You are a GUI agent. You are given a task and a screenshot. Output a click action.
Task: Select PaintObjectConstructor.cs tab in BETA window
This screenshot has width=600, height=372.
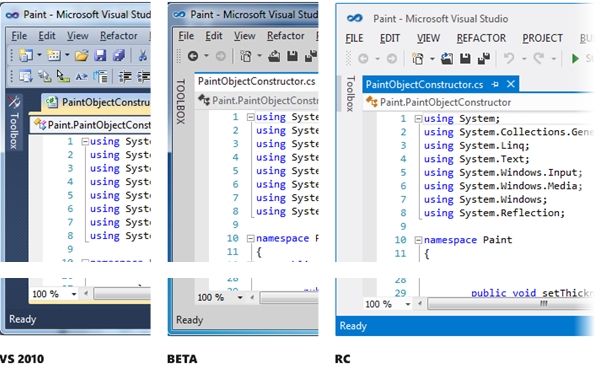click(x=256, y=82)
